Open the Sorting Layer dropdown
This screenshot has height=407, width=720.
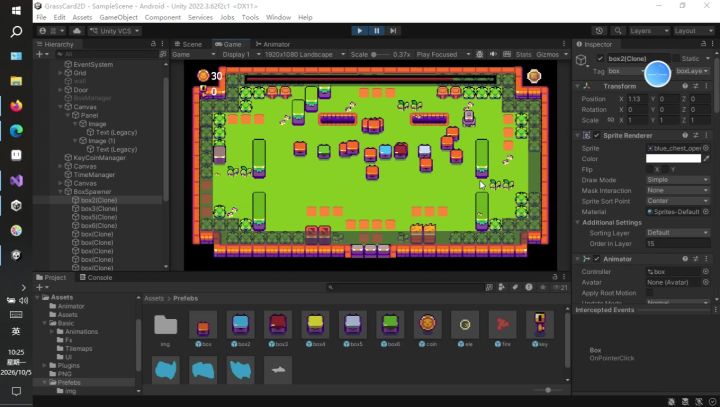pyautogui.click(x=678, y=233)
